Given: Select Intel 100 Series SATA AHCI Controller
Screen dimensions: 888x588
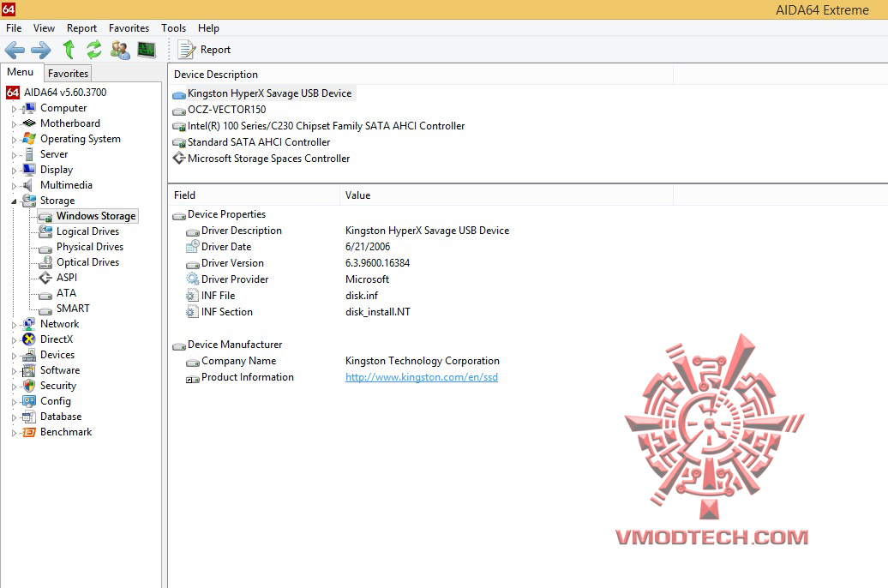Looking at the screenshot, I should coord(318,126).
